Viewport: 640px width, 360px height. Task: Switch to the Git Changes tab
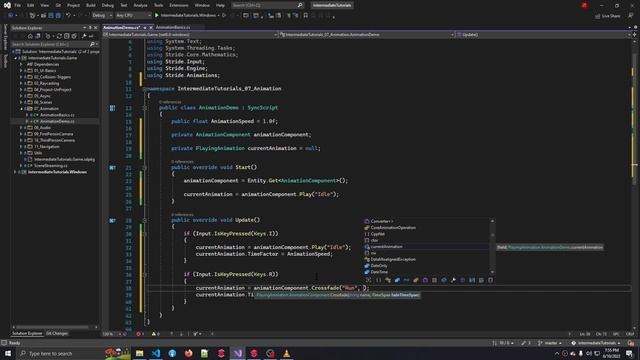tap(57, 333)
